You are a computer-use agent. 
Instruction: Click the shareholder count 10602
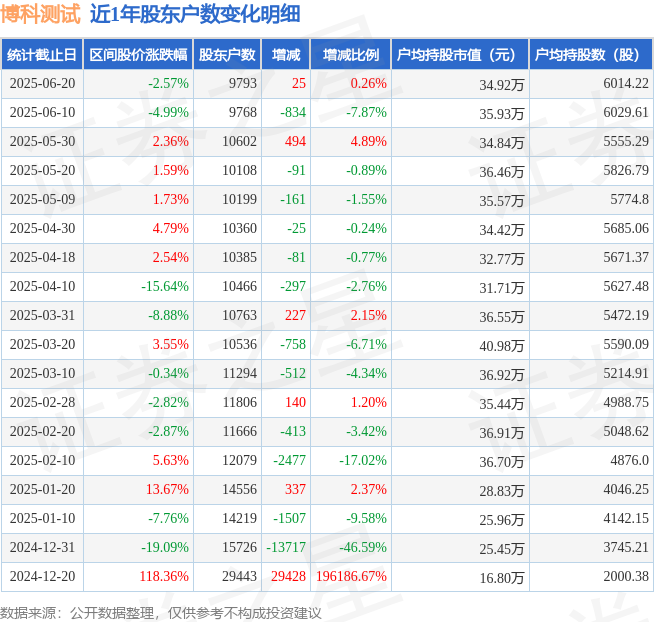239,141
